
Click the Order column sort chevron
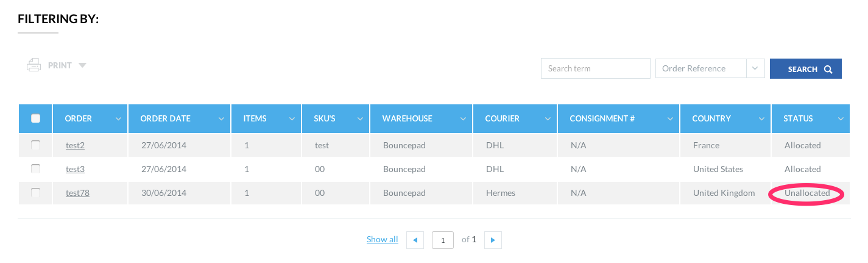tap(118, 119)
